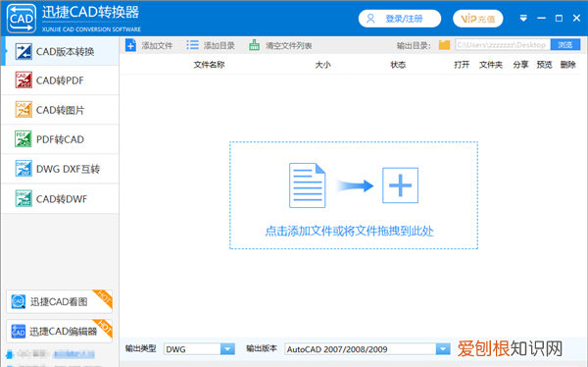
Task: Click the DWG DXF互转 sidebar icon
Action: [24, 168]
